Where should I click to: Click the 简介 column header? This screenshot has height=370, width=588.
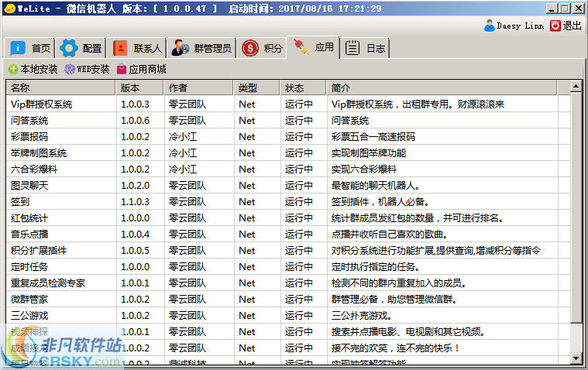click(x=442, y=88)
